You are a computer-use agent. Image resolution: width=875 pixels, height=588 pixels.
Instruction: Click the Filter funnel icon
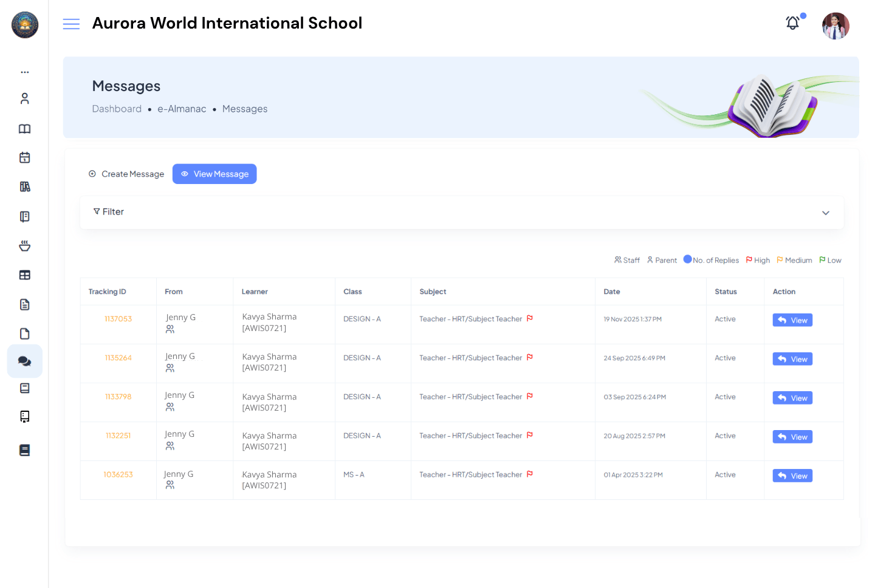point(97,211)
